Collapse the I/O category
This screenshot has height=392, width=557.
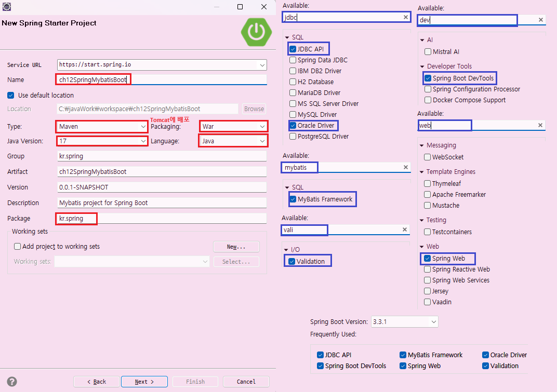pos(286,250)
